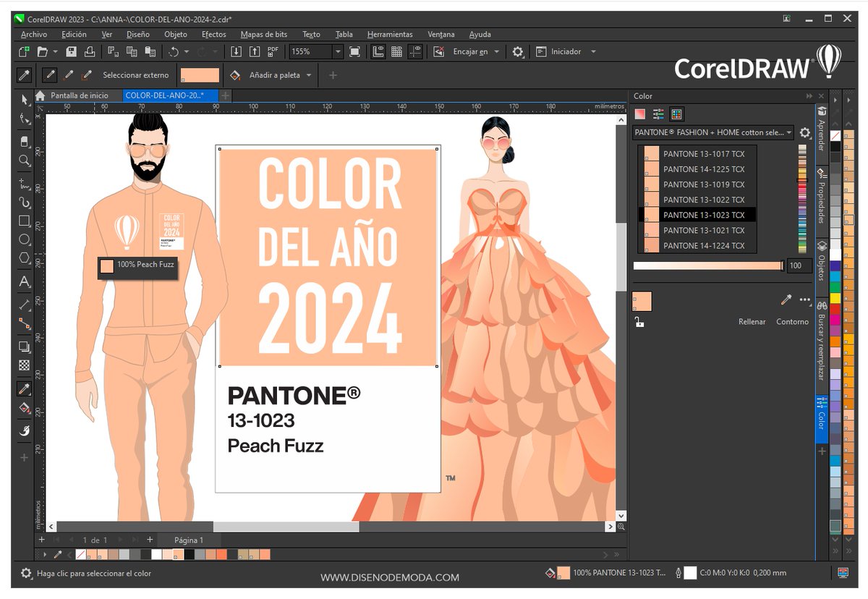This screenshot has height=599, width=868.
Task: Open the more options ellipsis in Color docker
Action: (805, 299)
